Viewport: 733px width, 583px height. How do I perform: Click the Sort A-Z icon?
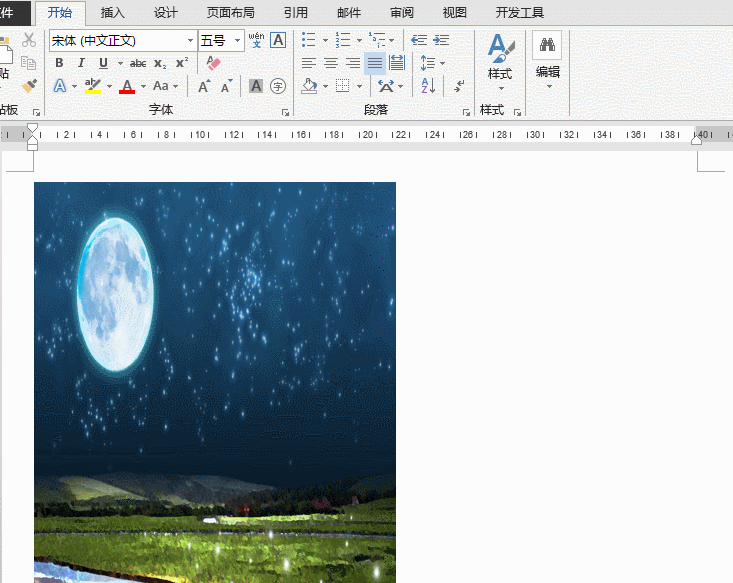(x=427, y=86)
